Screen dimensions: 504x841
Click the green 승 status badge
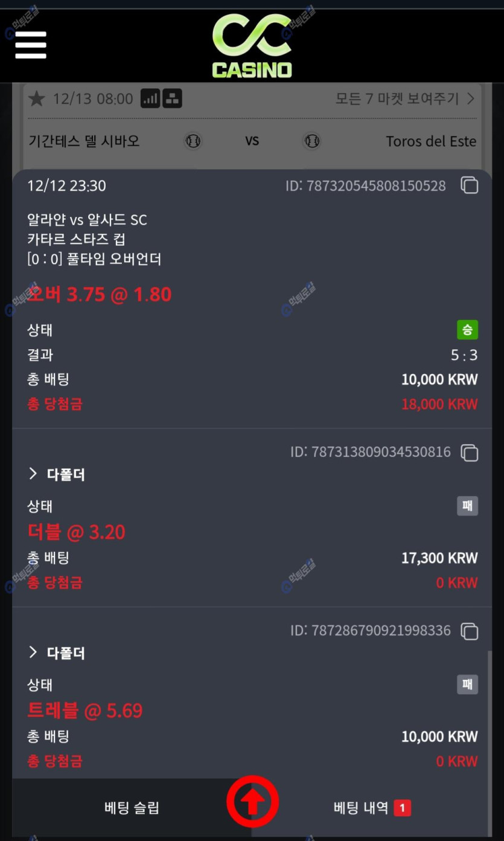tap(467, 330)
